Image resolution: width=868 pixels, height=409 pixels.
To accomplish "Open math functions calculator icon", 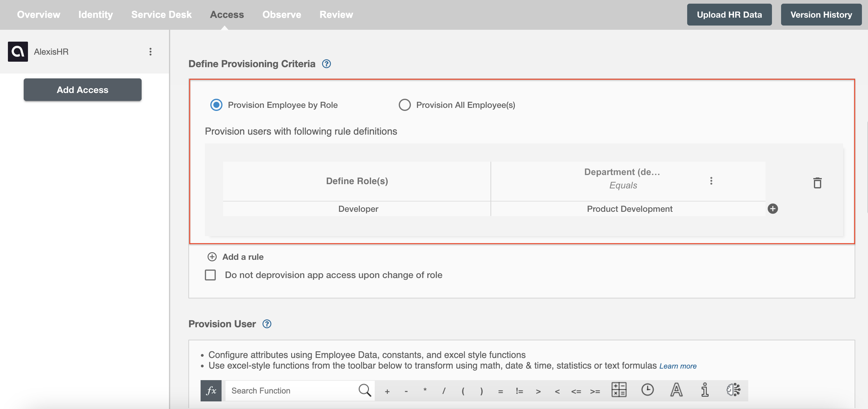I will coord(619,390).
